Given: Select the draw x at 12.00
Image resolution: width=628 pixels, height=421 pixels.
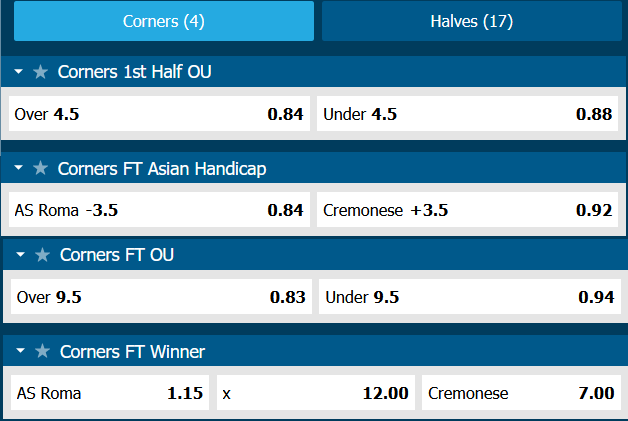Looking at the screenshot, I should click(315, 393).
